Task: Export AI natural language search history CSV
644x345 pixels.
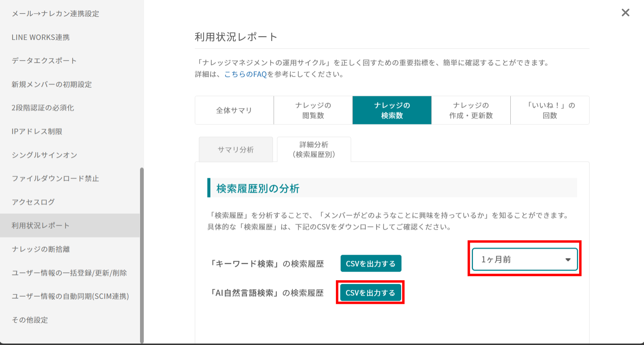Action: pos(370,292)
